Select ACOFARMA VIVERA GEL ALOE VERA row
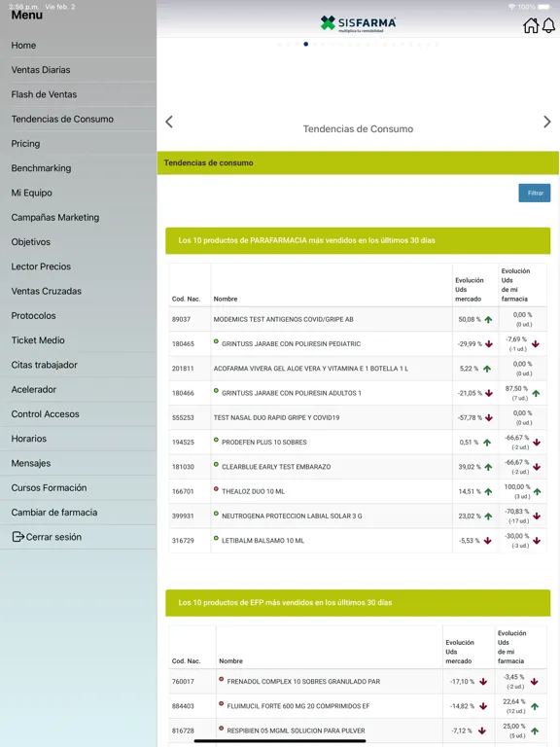Screen dimensions: 560x747 (x=358, y=369)
